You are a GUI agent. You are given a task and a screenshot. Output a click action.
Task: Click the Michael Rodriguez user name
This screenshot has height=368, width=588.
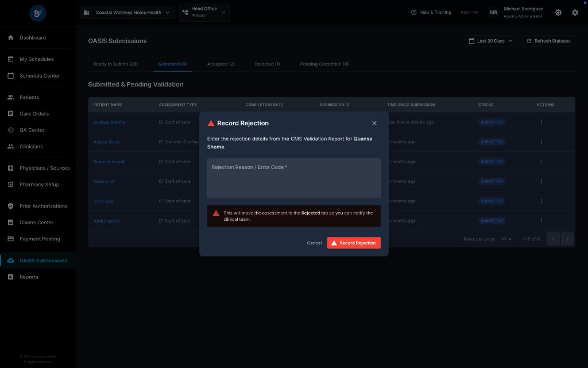point(523,9)
